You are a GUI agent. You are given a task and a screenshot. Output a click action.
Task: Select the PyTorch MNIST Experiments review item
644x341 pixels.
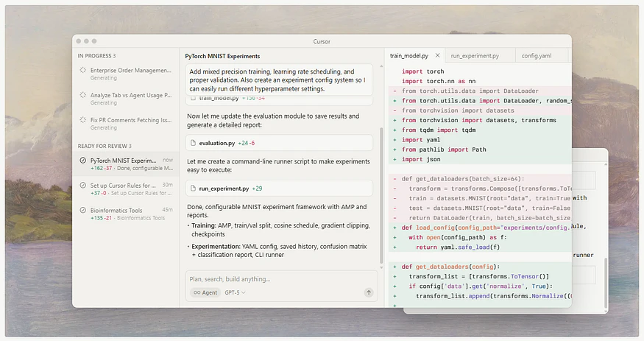click(x=126, y=164)
